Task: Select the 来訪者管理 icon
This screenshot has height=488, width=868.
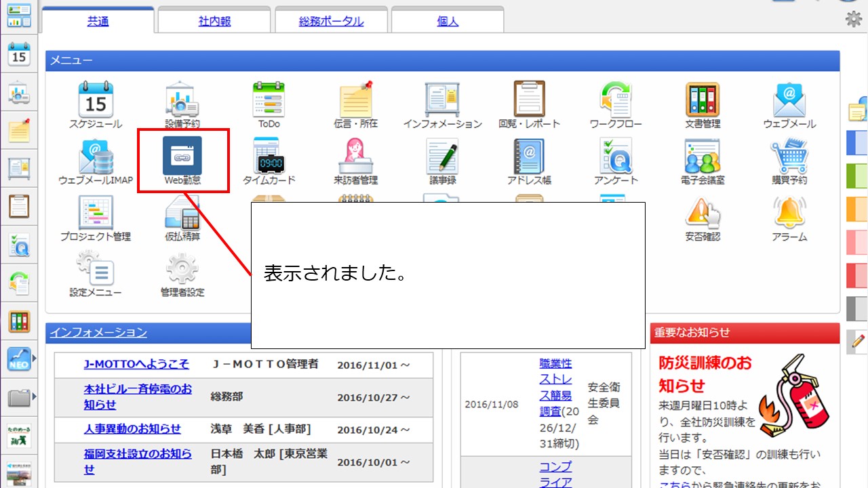Action: click(x=356, y=161)
